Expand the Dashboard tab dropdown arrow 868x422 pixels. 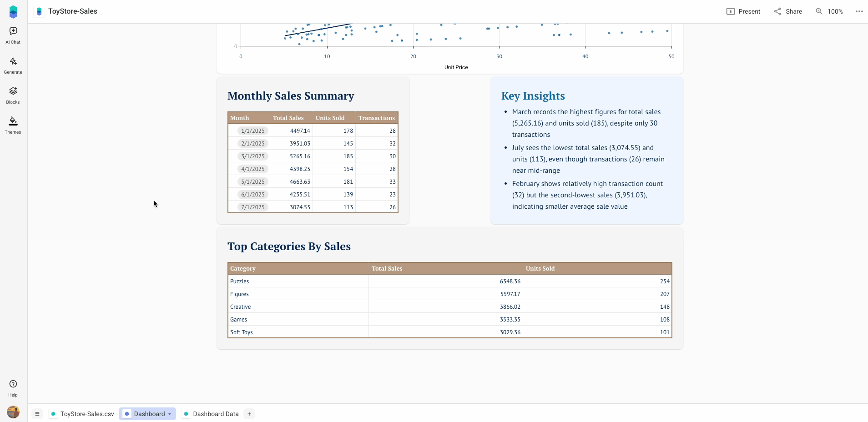point(170,414)
